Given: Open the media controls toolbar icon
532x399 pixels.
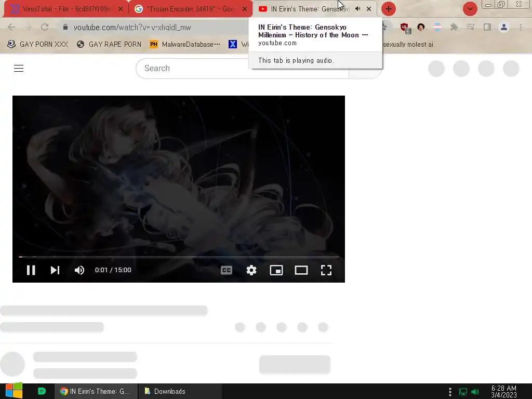Looking at the screenshot, I should 470,27.
